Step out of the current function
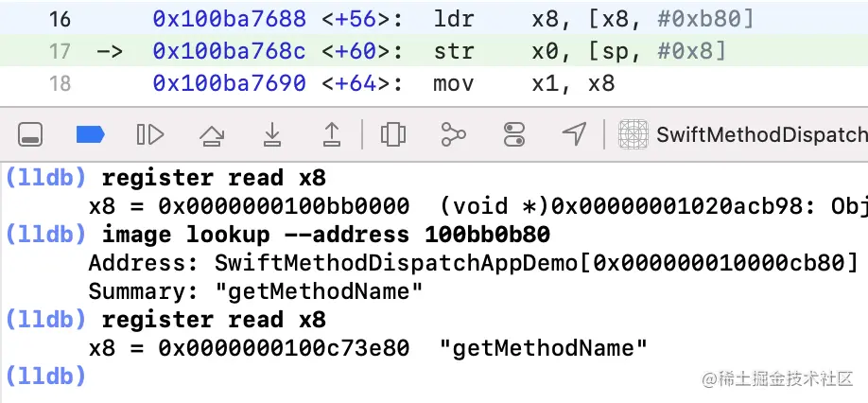This screenshot has width=868, height=403. point(332,134)
